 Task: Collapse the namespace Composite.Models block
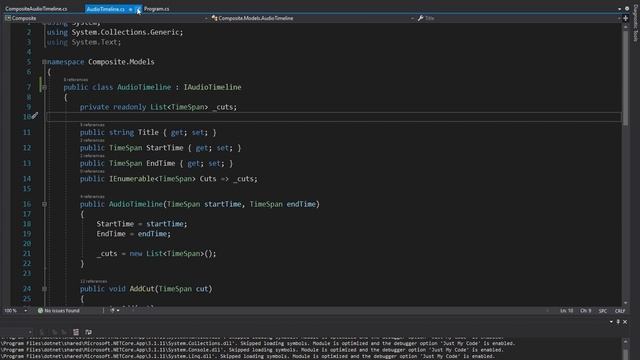tap(44, 62)
